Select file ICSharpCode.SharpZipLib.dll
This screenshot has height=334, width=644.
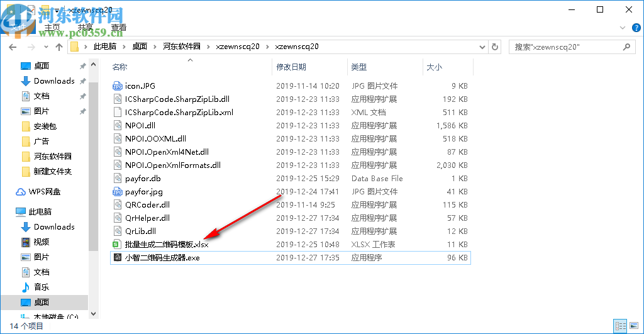[x=177, y=99]
